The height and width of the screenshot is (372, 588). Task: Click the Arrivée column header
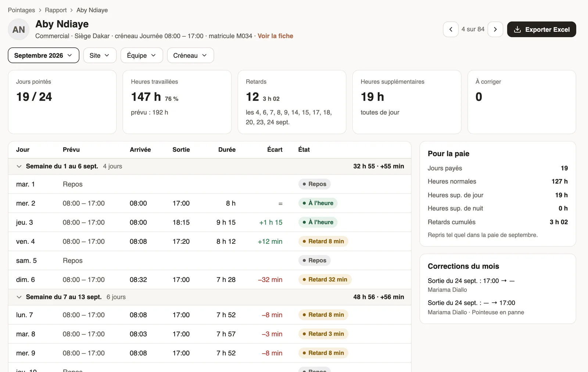(140, 149)
